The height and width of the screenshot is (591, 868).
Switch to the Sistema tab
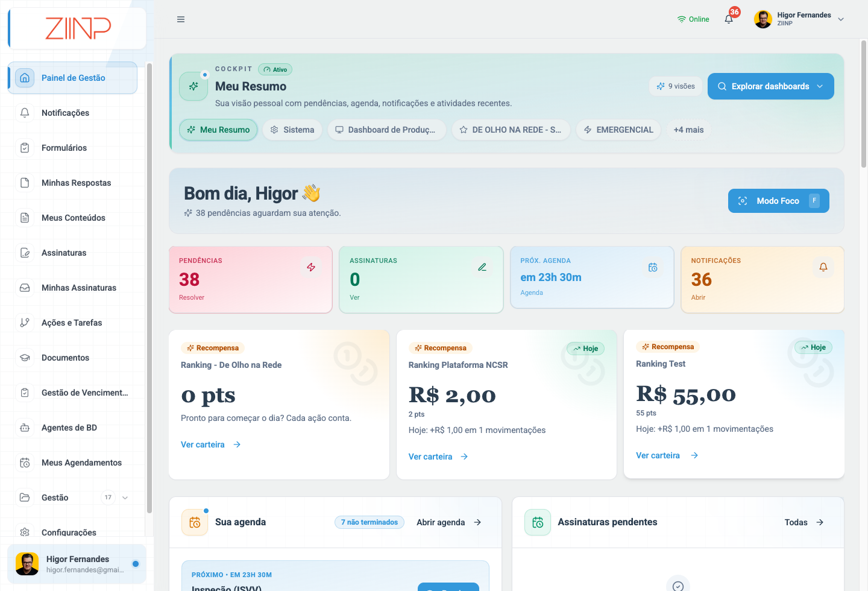293,130
